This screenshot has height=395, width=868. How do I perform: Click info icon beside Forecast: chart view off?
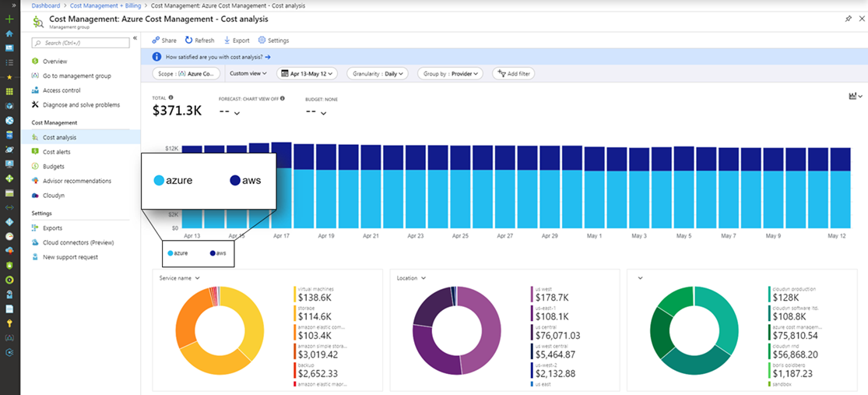pos(283,98)
